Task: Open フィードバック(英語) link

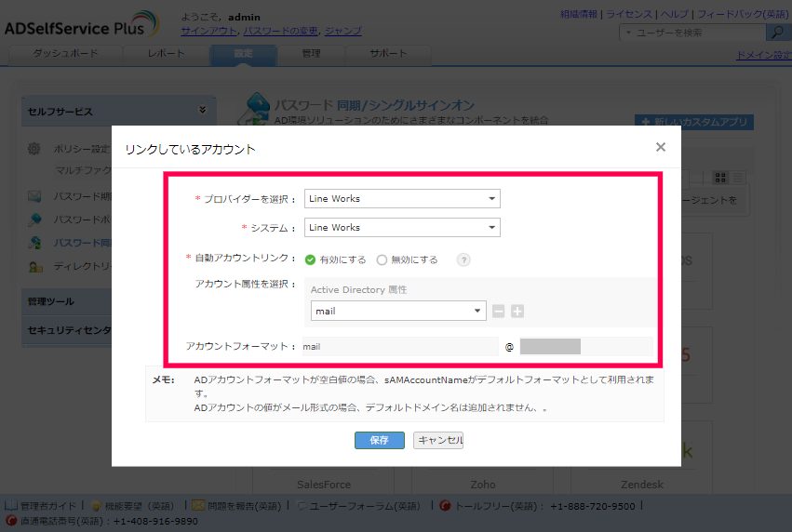Action: tap(743, 14)
